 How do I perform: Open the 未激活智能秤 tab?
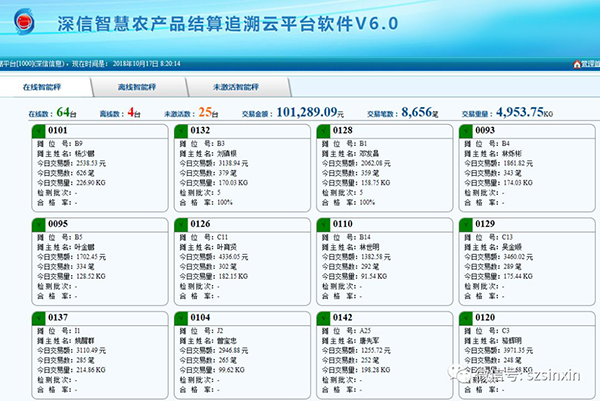233,87
